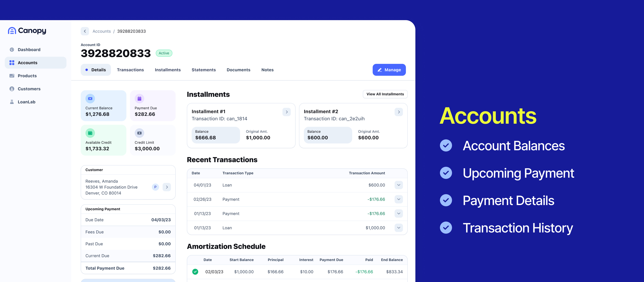Click the back arrow next to Accounts breadcrumb
Image resolution: width=644 pixels, height=282 pixels.
[x=85, y=31]
